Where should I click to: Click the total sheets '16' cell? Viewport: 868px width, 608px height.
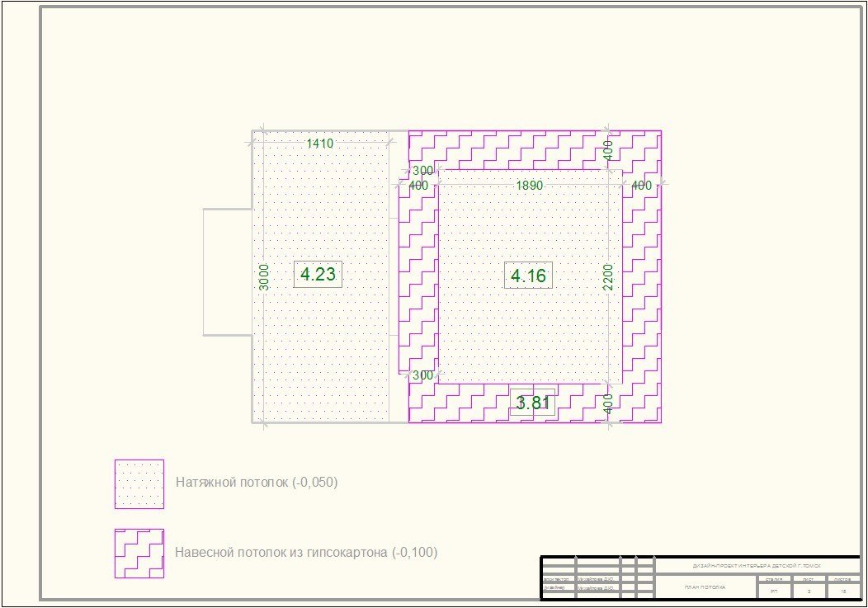coord(842,592)
